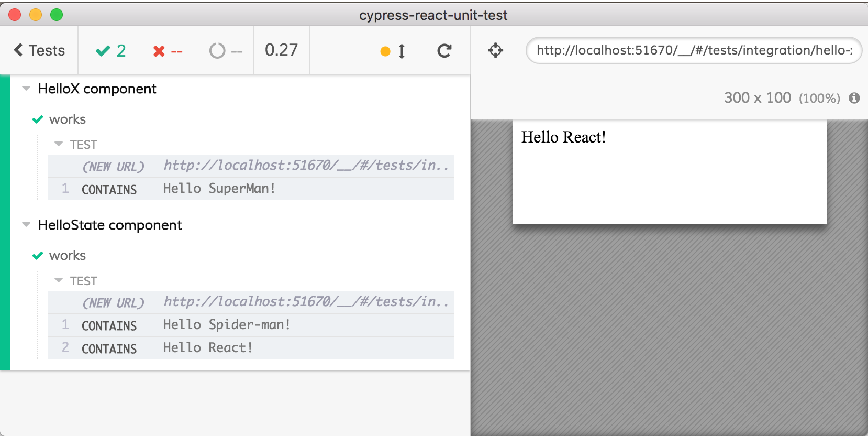Minimize the window with the yellow button

[x=36, y=15]
